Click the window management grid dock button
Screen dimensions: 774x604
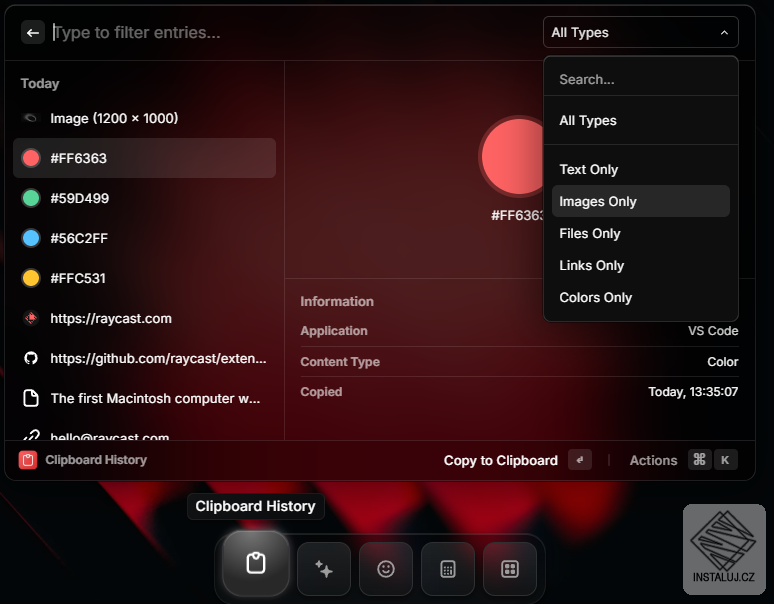[x=509, y=569]
